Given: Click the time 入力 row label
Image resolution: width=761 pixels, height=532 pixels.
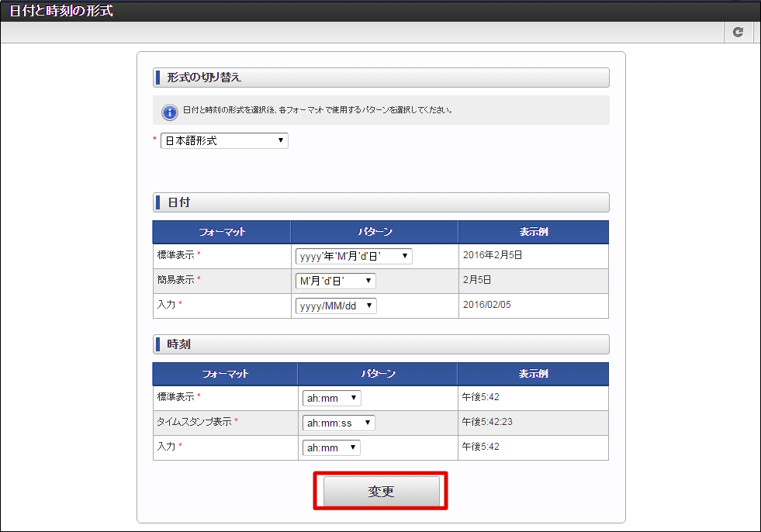Looking at the screenshot, I should coord(166,447).
